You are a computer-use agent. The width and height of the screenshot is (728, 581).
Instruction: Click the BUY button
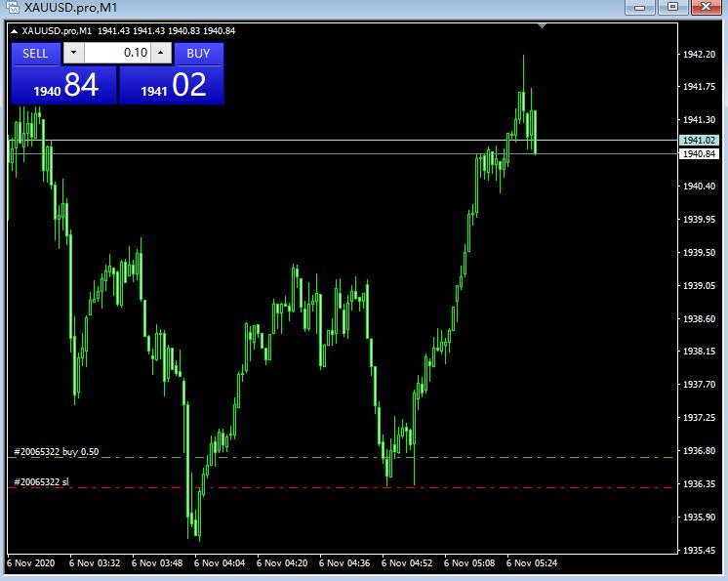tap(199, 54)
